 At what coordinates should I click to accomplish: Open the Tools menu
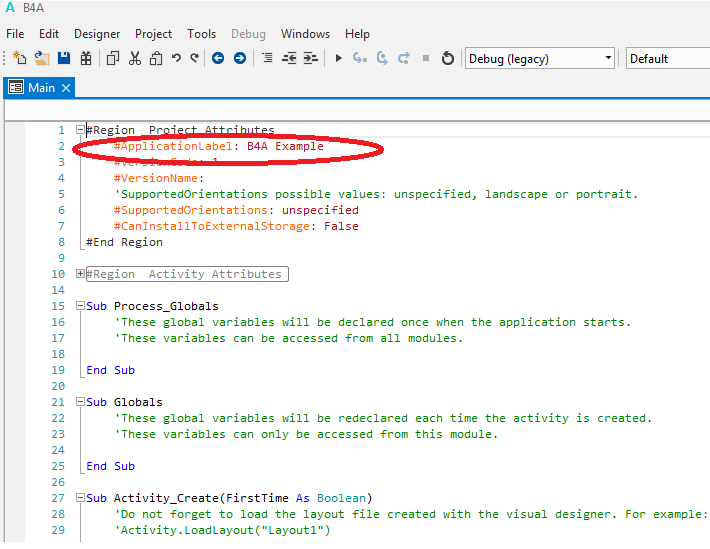(x=201, y=34)
